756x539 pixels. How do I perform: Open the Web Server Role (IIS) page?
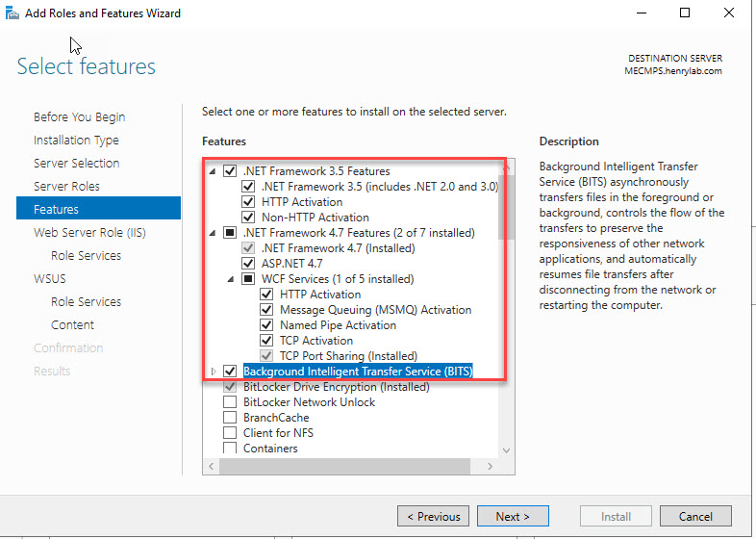pos(88,232)
